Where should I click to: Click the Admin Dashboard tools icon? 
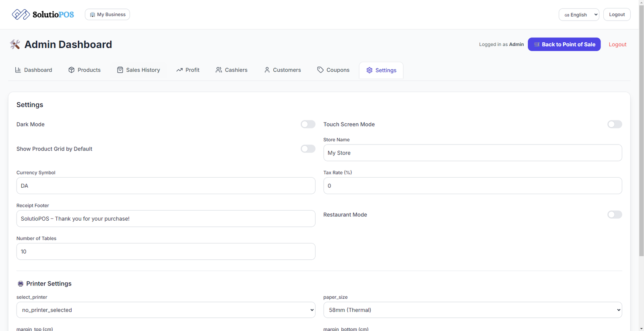point(15,44)
